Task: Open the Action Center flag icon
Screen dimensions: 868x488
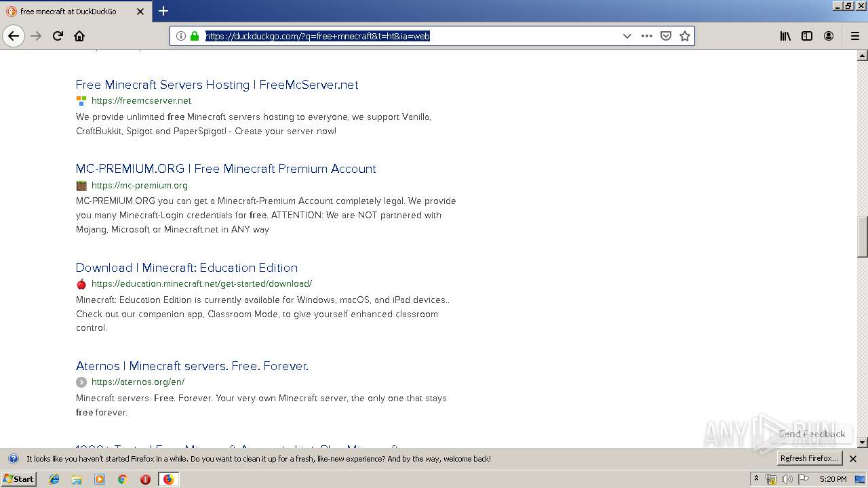Action: point(804,479)
